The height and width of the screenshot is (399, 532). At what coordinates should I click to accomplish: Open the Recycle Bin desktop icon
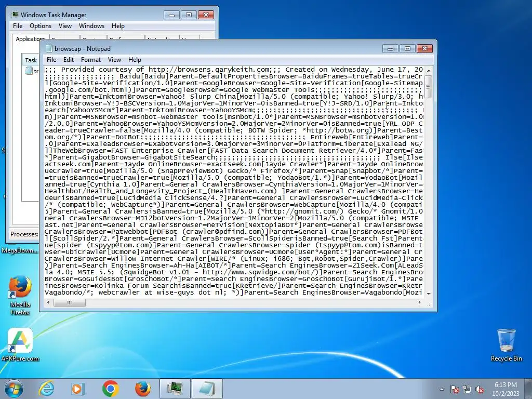click(x=506, y=345)
